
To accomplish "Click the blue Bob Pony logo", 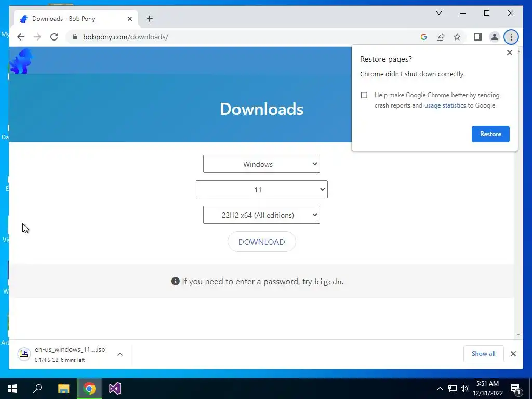I will (22, 61).
